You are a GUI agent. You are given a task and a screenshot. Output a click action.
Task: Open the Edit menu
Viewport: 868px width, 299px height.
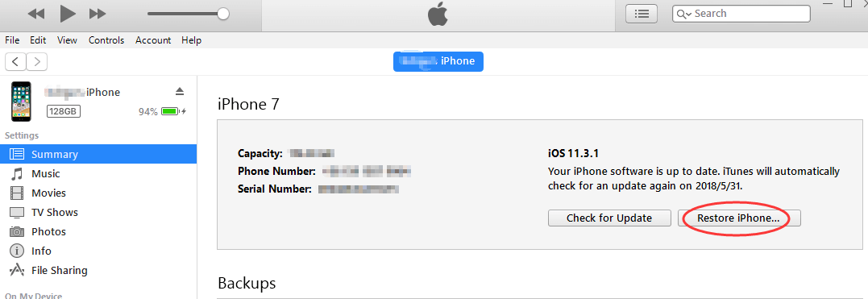pos(38,40)
